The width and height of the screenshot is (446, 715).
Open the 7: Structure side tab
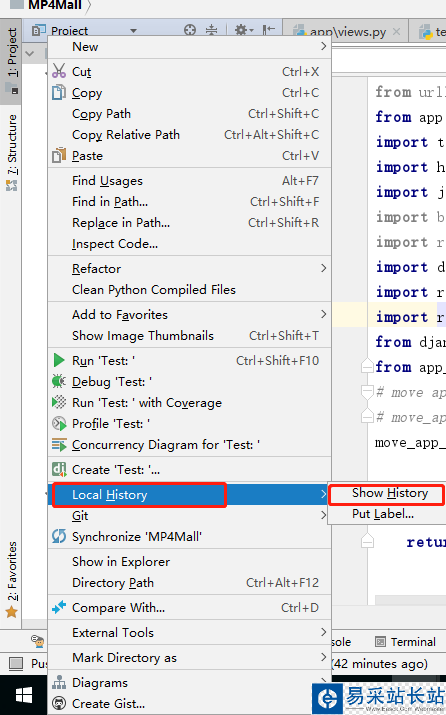coord(11,153)
